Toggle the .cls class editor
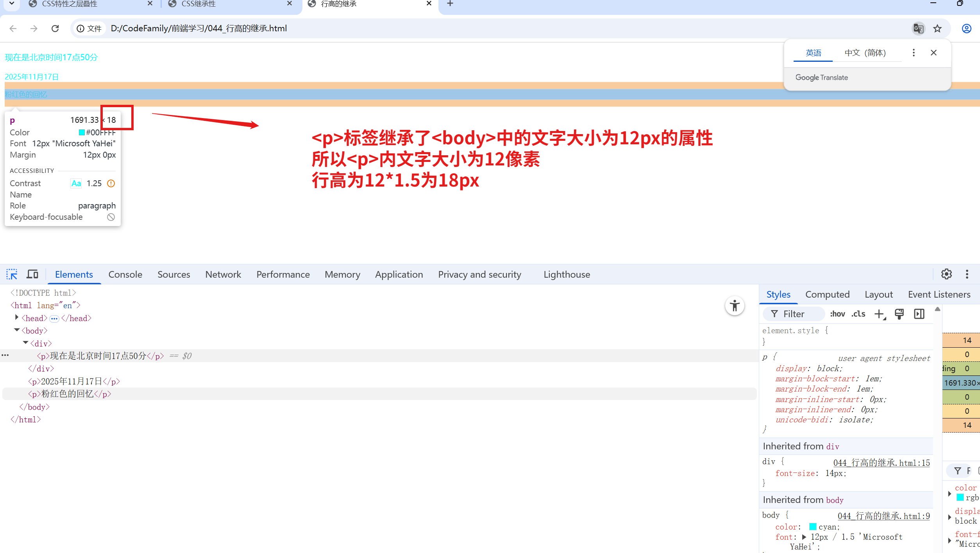 click(x=858, y=314)
